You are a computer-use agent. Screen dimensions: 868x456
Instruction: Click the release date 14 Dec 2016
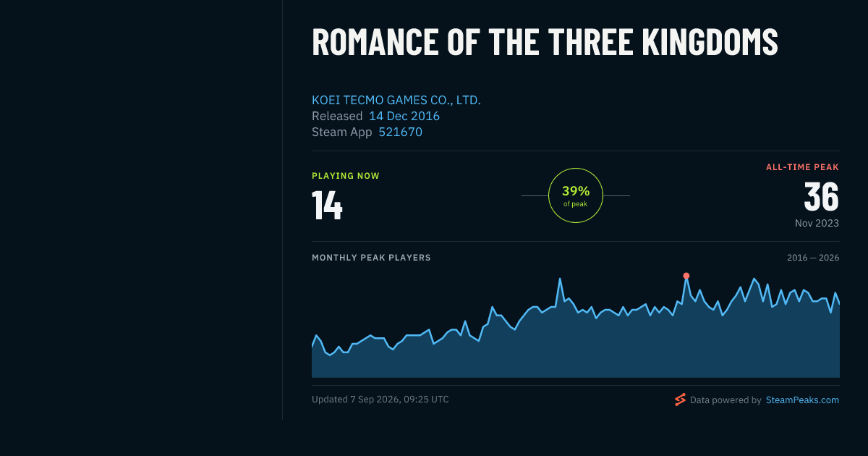click(x=404, y=116)
